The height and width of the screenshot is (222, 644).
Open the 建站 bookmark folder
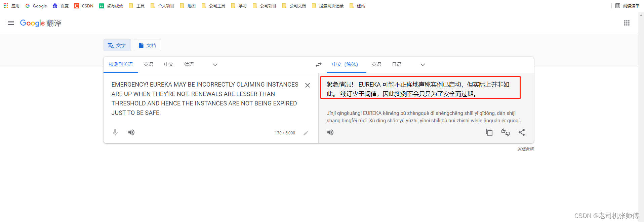tap(357, 6)
